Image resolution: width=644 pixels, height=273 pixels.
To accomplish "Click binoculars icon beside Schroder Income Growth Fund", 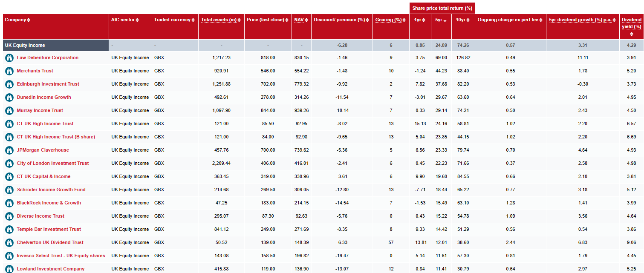I will click(x=9, y=190).
